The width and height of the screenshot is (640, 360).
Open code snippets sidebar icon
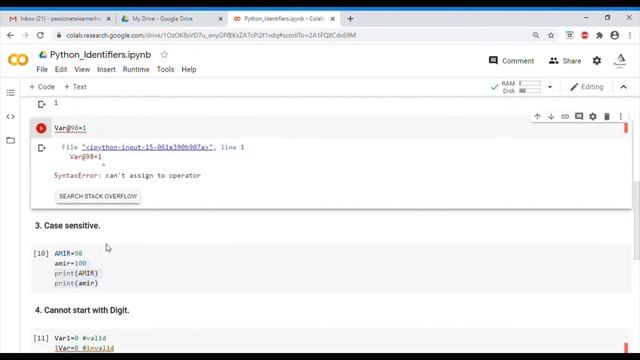point(11,117)
